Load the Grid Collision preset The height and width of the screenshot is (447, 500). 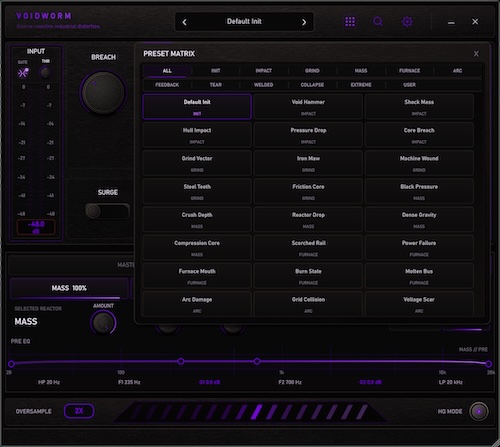click(x=308, y=304)
